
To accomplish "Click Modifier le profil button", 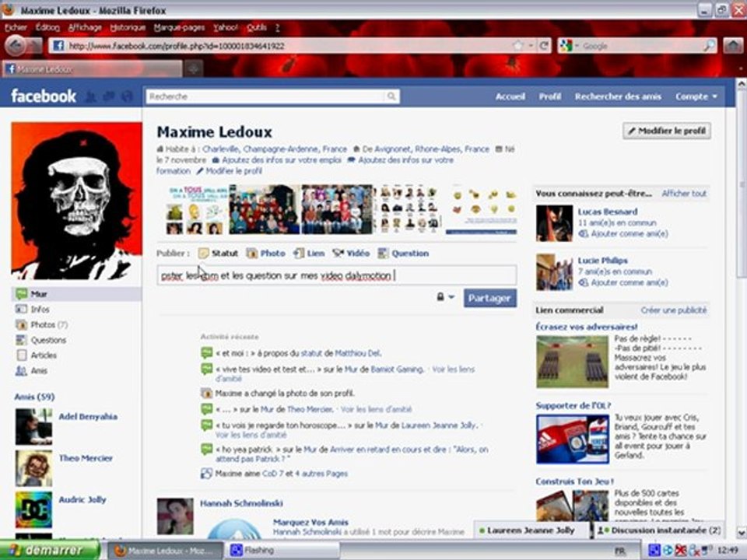I will click(667, 131).
